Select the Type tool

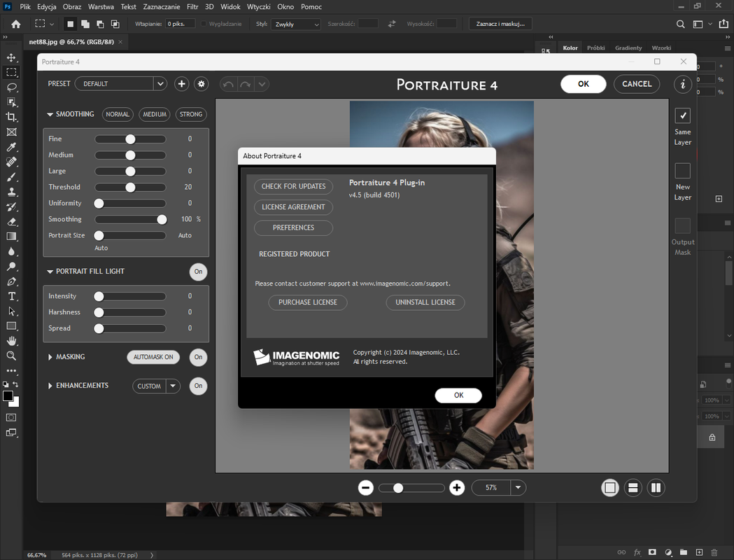point(11,296)
